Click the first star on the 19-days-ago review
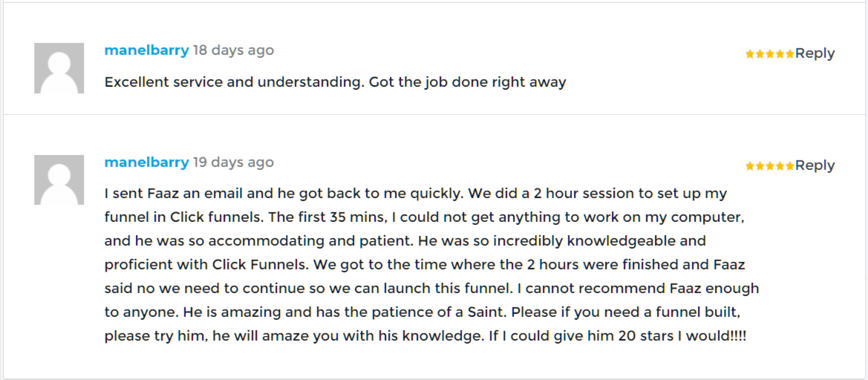Viewport: 868px width, 380px height. 750,166
